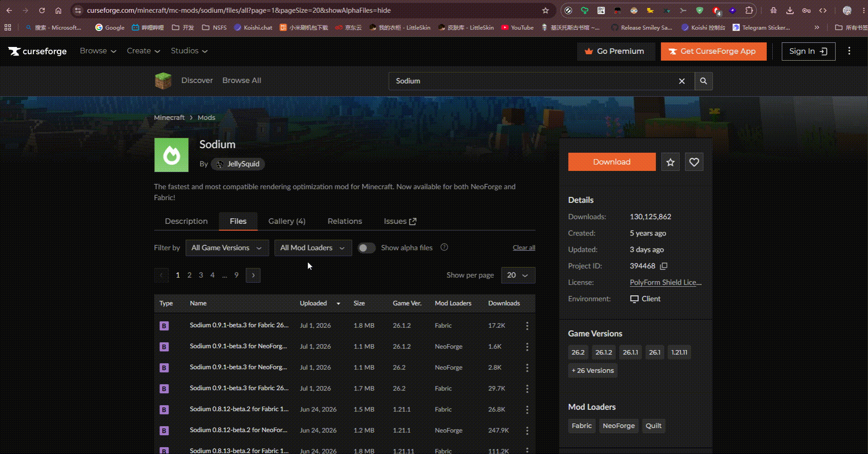Image resolution: width=868 pixels, height=454 pixels.
Task: Click Get CurseForge App button
Action: point(713,52)
